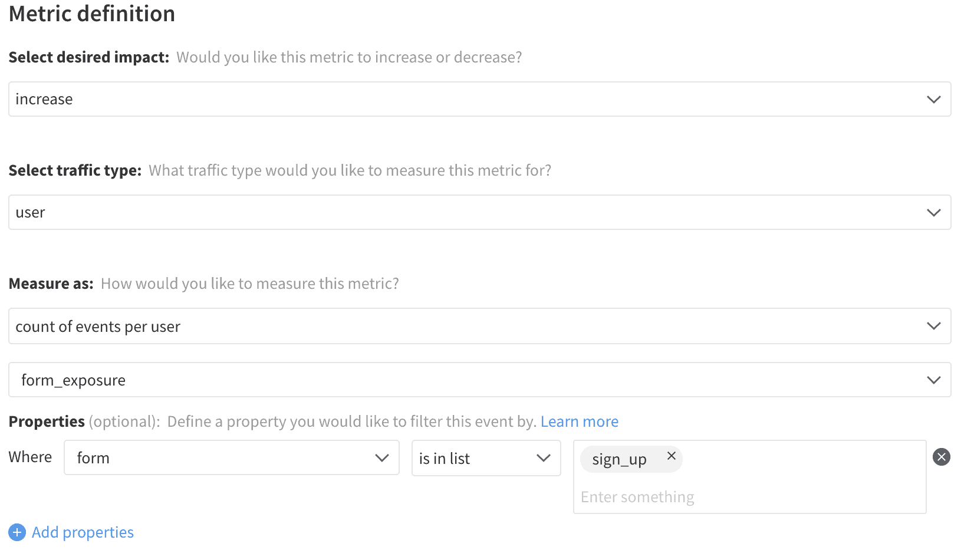Image resolution: width=974 pixels, height=560 pixels.
Task: Delete the property filter row with circle x icon
Action: [x=942, y=457]
